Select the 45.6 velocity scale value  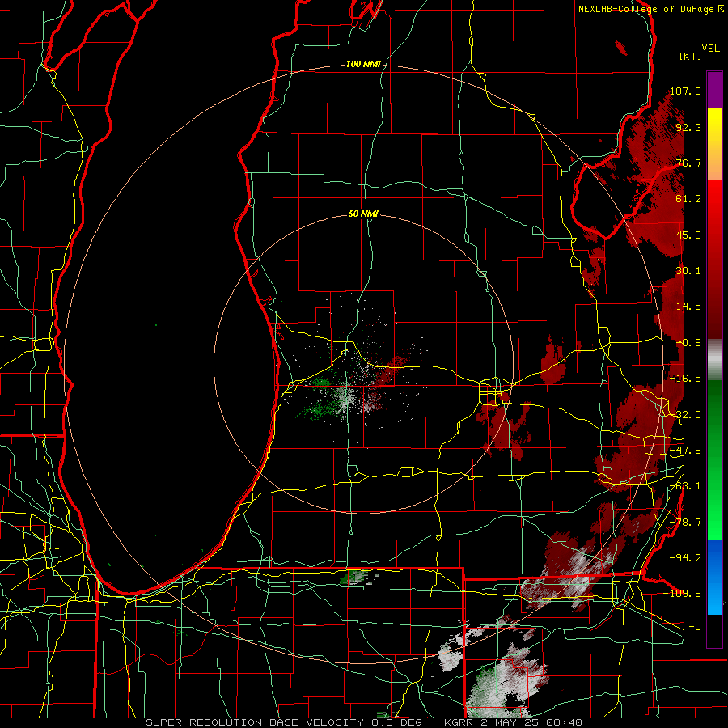[x=688, y=235]
